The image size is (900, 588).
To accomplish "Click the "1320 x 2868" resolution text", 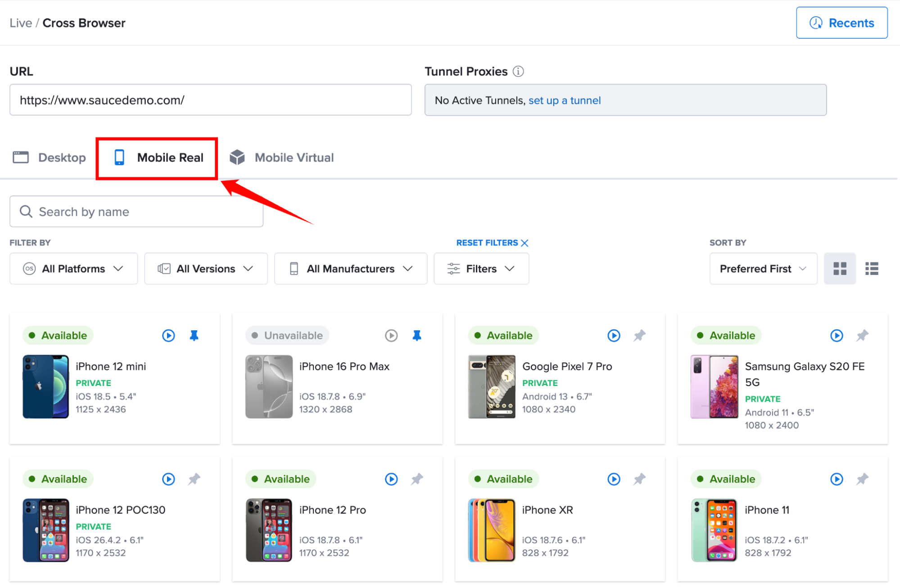I will pos(326,409).
